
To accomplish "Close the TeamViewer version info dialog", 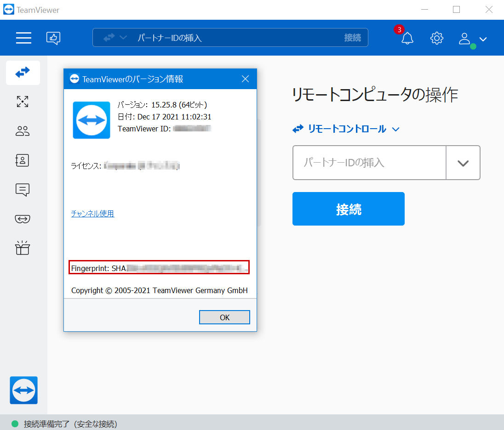I will tap(245, 79).
